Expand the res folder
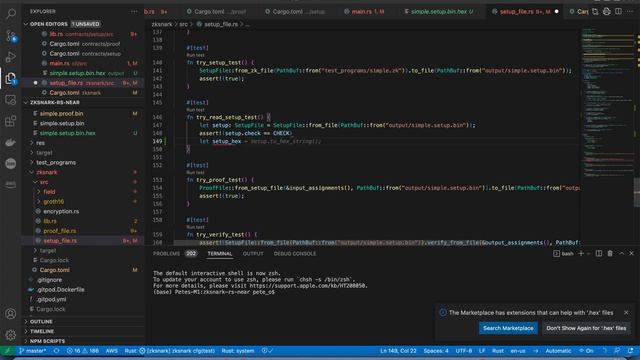This screenshot has width=640, height=360. (40, 143)
